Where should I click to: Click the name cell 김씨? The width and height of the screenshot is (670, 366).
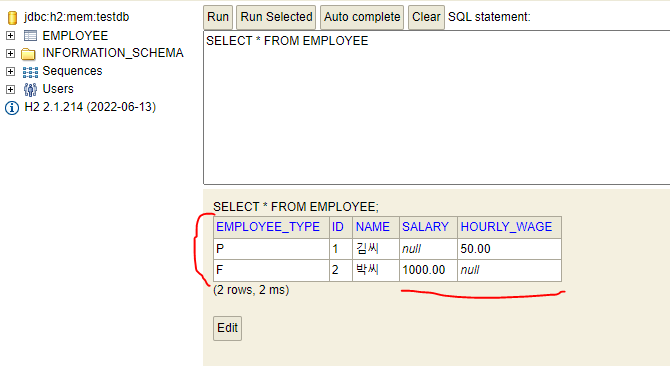[x=376, y=249]
